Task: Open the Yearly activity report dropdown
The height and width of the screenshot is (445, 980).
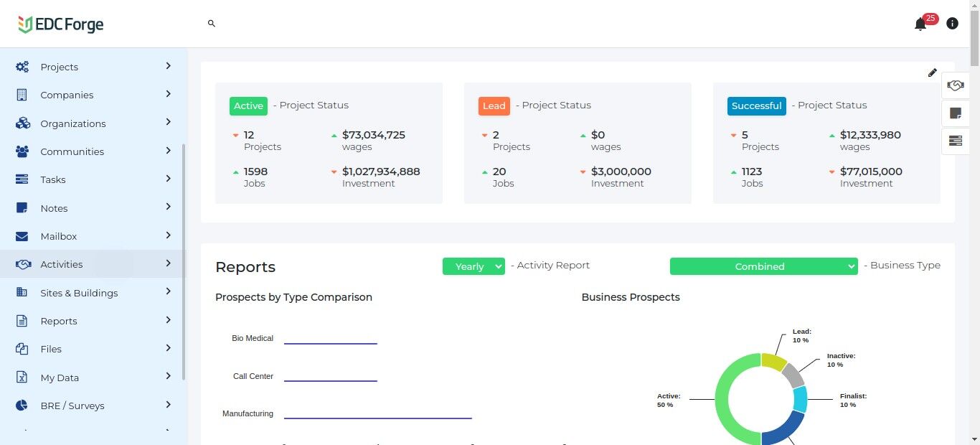Action: pyautogui.click(x=473, y=266)
